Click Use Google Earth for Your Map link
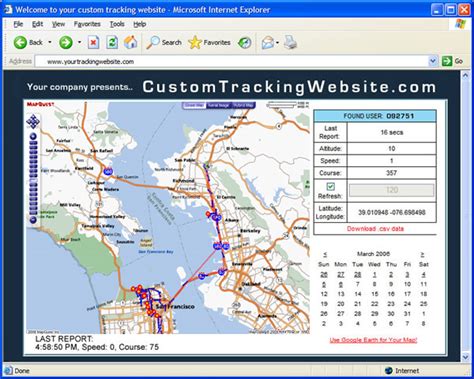Viewport: 474px width, 379px height. 373,340
